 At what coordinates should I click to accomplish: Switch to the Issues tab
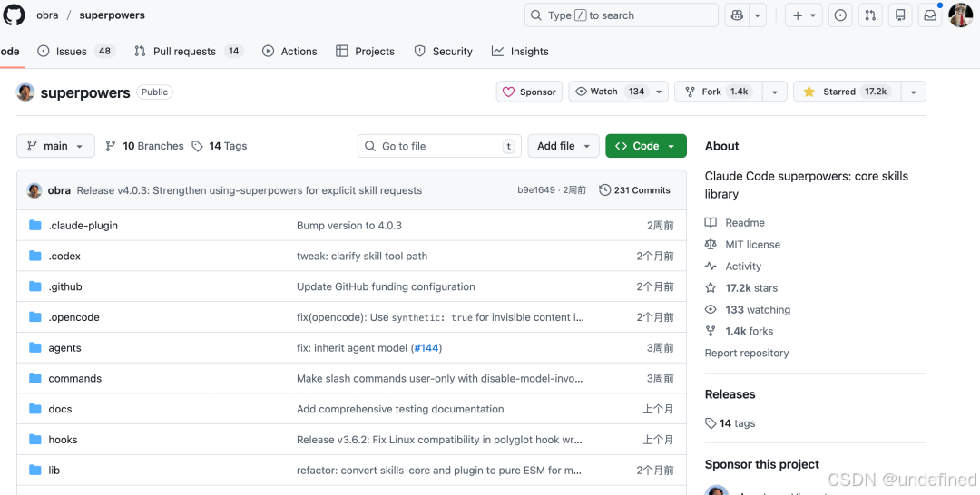tap(77, 51)
